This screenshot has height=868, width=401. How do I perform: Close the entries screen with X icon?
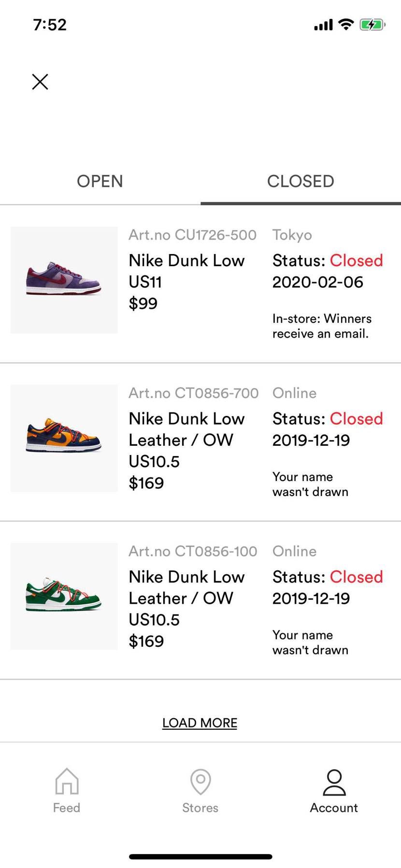tap(40, 82)
